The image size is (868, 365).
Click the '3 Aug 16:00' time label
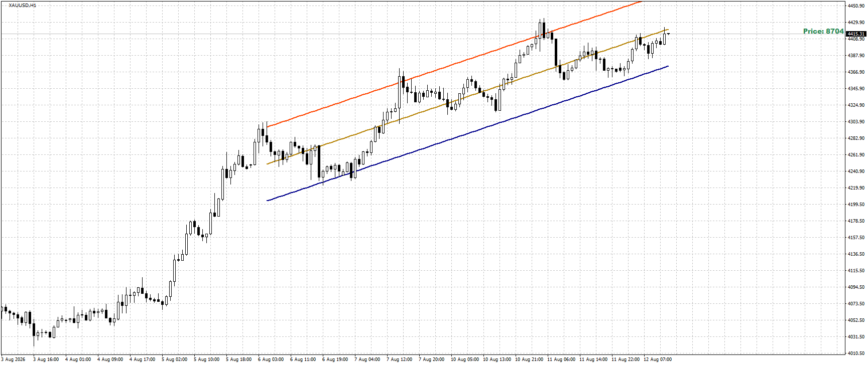coord(46,359)
